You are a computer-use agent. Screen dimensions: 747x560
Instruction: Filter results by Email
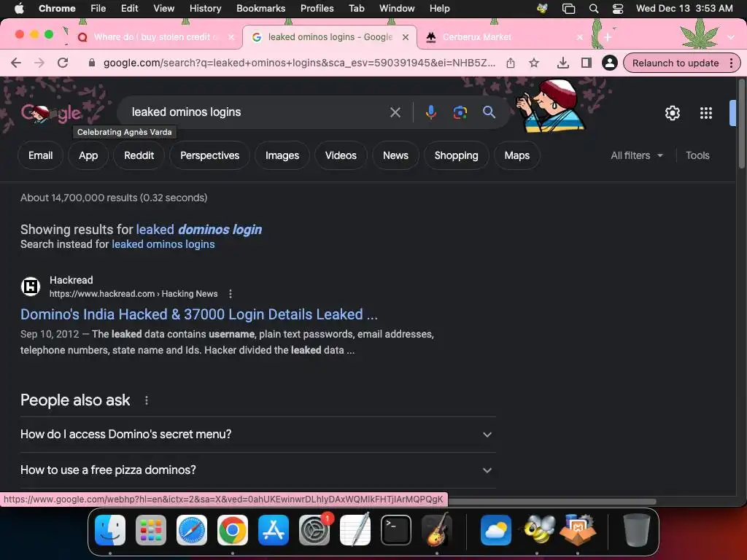(x=41, y=156)
